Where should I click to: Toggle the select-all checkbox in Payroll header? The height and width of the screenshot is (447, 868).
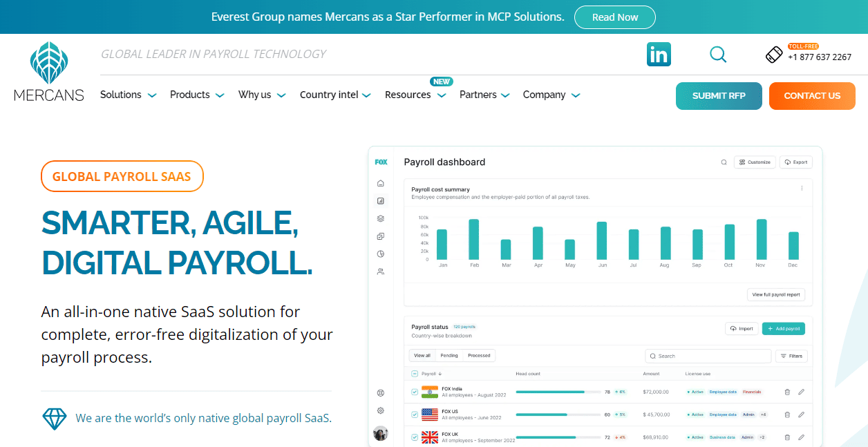click(415, 374)
